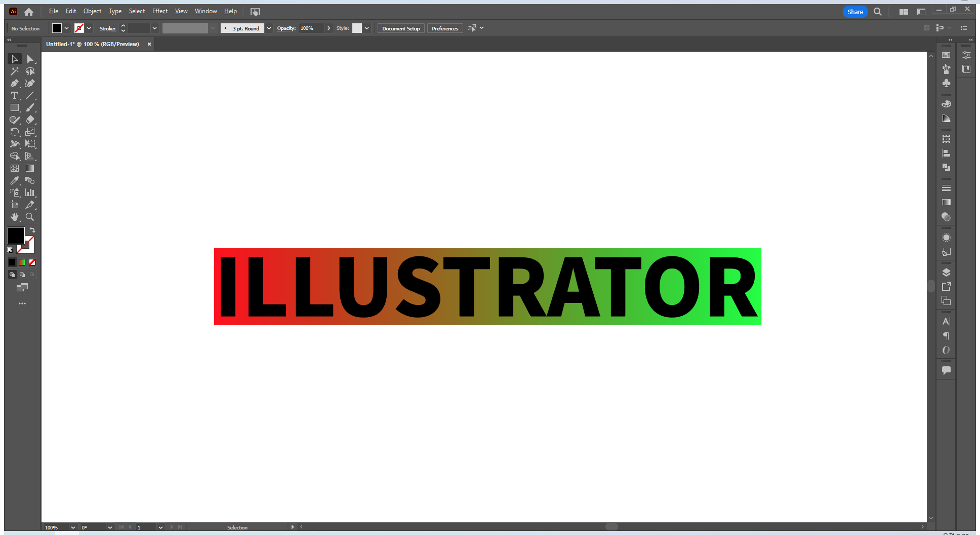Open zoom level dropdown at 100%
The height and width of the screenshot is (535, 980).
(73, 527)
